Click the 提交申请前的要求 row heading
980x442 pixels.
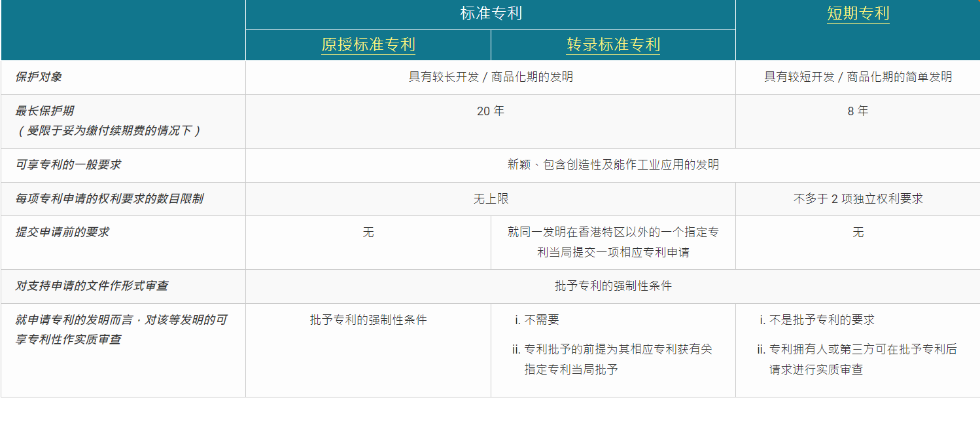62,232
